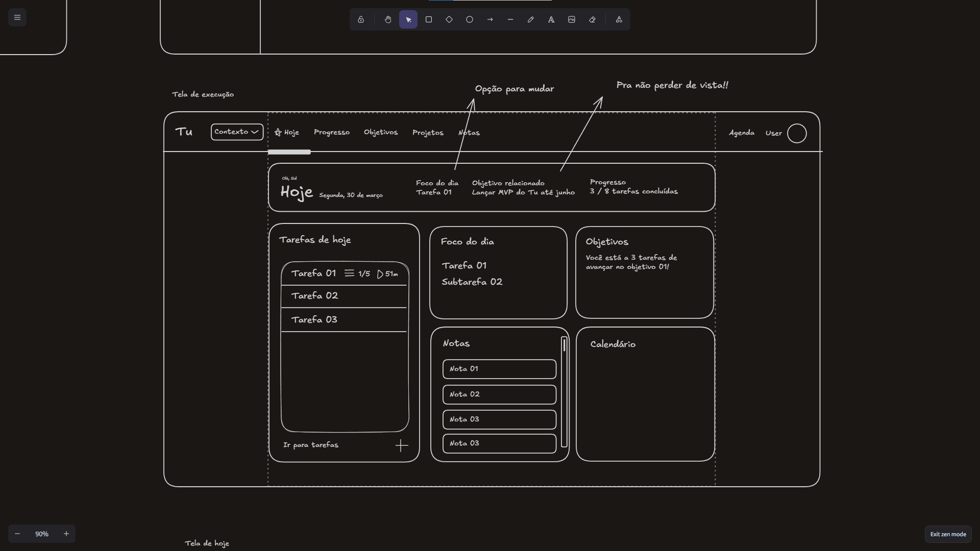Toggle the canvas lock tool
This screenshot has width=980, height=551.
[361, 19]
